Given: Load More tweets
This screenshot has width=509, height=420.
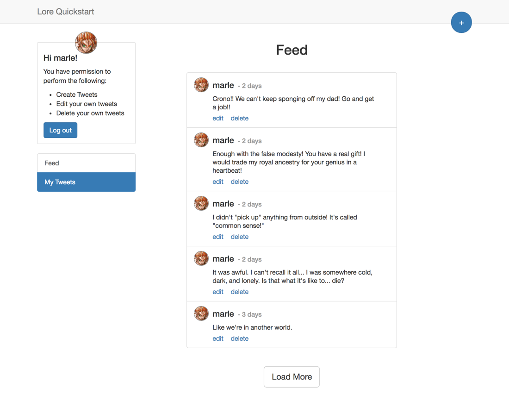Looking at the screenshot, I should [x=292, y=377].
